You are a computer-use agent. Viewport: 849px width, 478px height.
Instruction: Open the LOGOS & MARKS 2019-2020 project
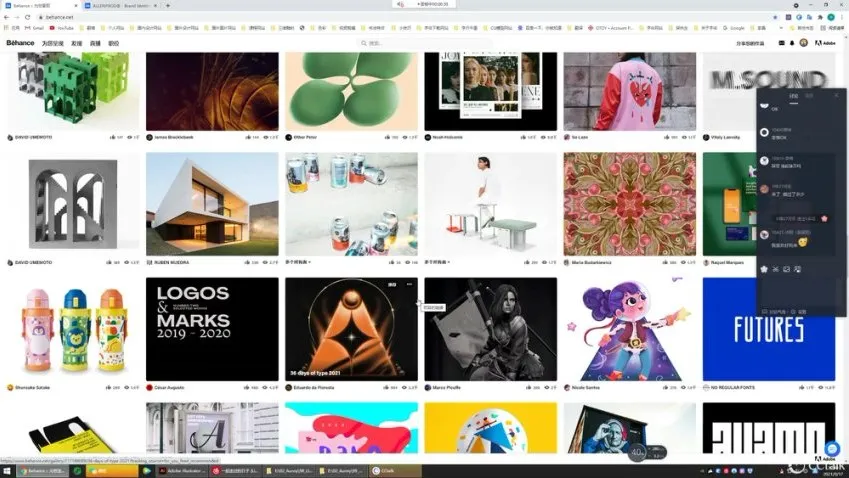[212, 329]
